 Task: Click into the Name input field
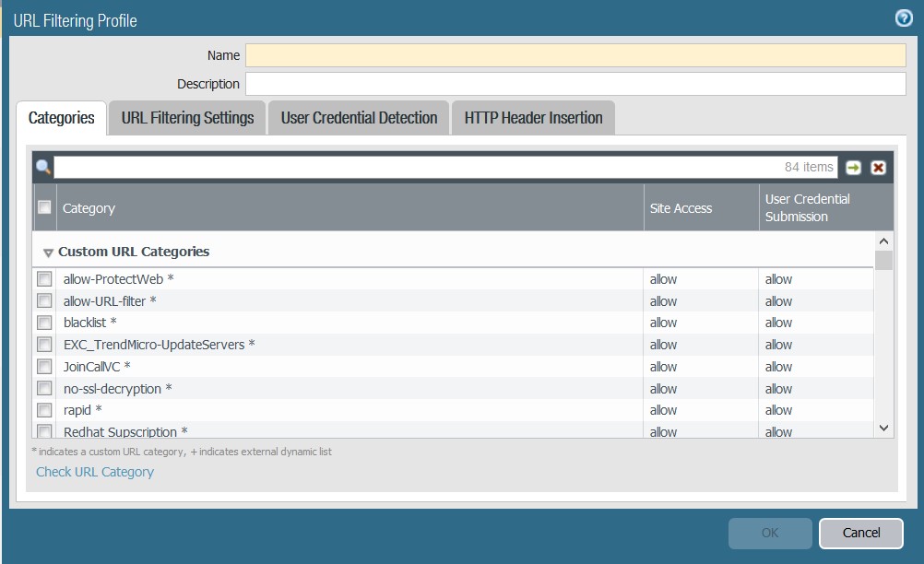point(575,55)
